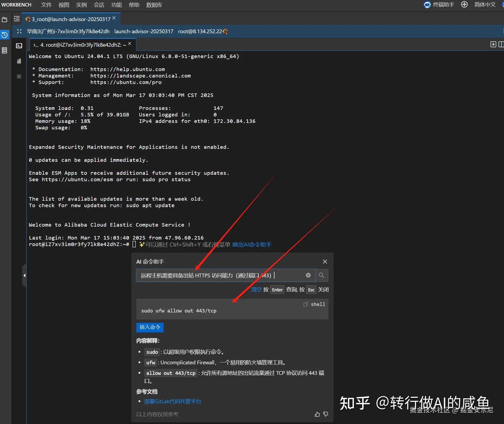Select the terminal panel icon
504x424 pixels.
[x=19, y=46]
